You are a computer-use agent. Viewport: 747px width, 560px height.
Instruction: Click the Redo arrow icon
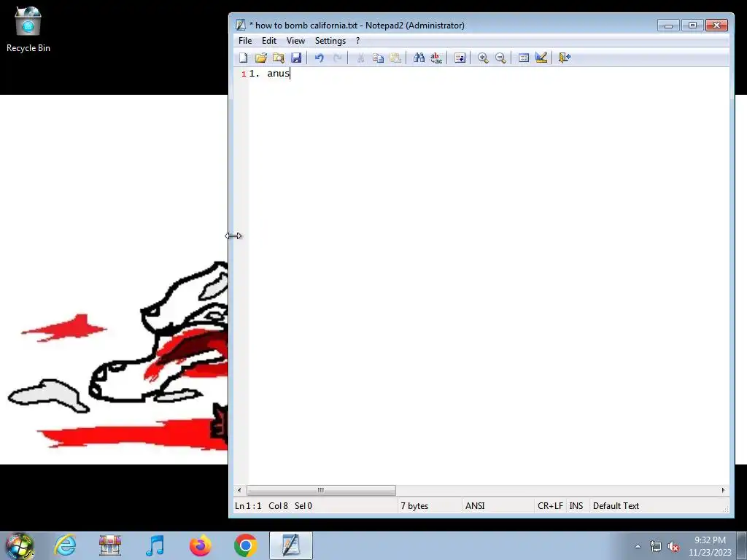(x=337, y=58)
